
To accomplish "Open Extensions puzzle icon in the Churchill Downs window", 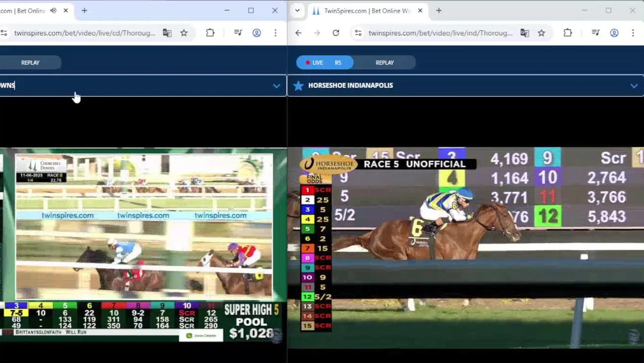I will pyautogui.click(x=210, y=33).
